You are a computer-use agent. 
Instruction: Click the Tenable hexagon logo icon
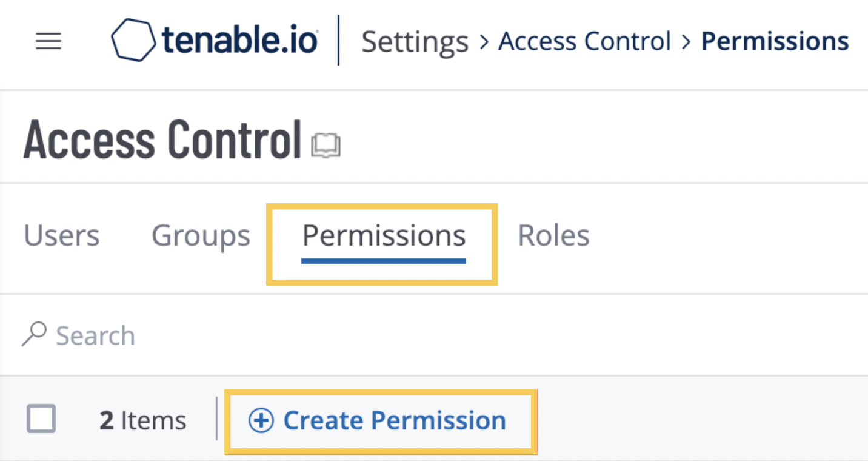pos(134,40)
